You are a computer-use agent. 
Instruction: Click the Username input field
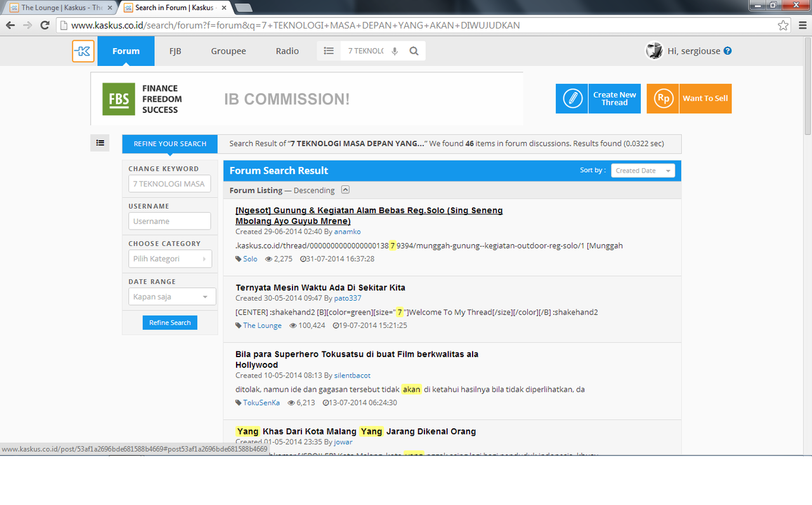pyautogui.click(x=170, y=221)
